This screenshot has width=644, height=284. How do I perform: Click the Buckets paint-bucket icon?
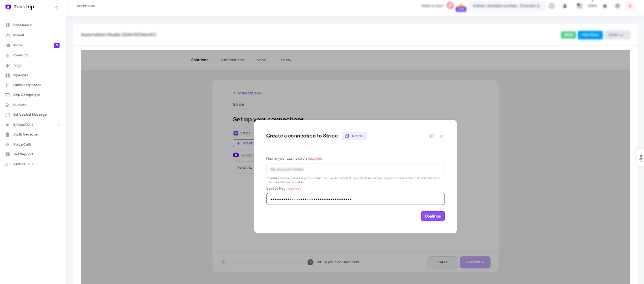click(x=7, y=105)
